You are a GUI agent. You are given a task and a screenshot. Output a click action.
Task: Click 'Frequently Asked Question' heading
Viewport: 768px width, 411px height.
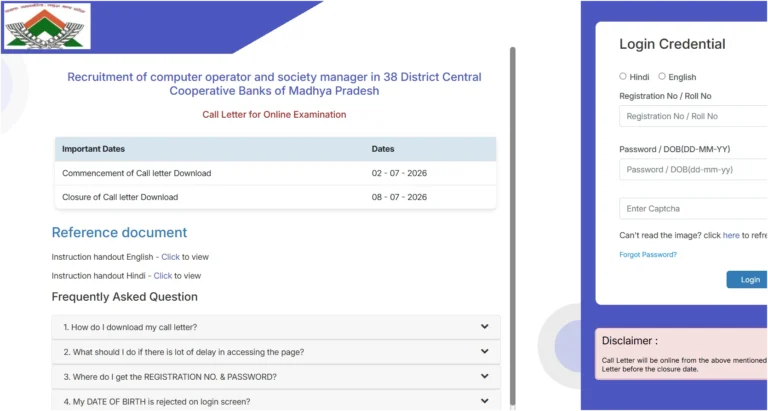pos(125,297)
